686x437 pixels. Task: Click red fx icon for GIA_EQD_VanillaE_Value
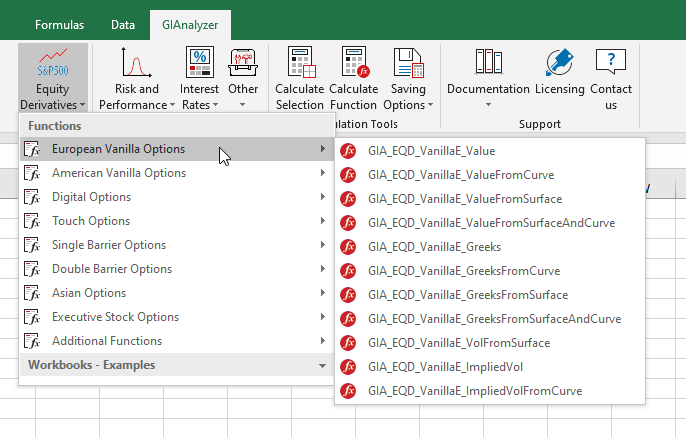(348, 151)
